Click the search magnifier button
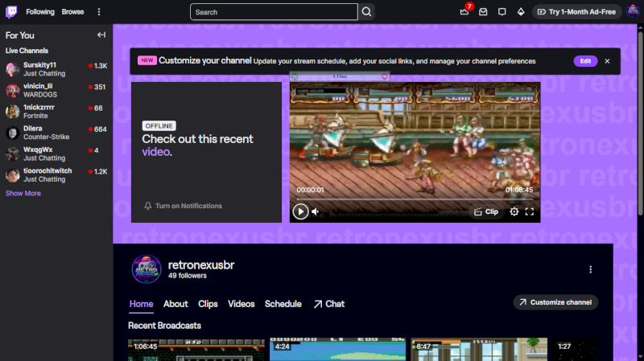This screenshot has width=644, height=361. click(367, 12)
